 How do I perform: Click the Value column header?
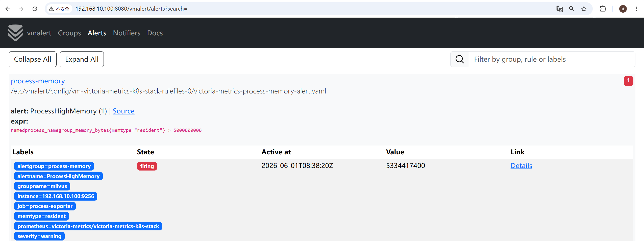click(395, 152)
